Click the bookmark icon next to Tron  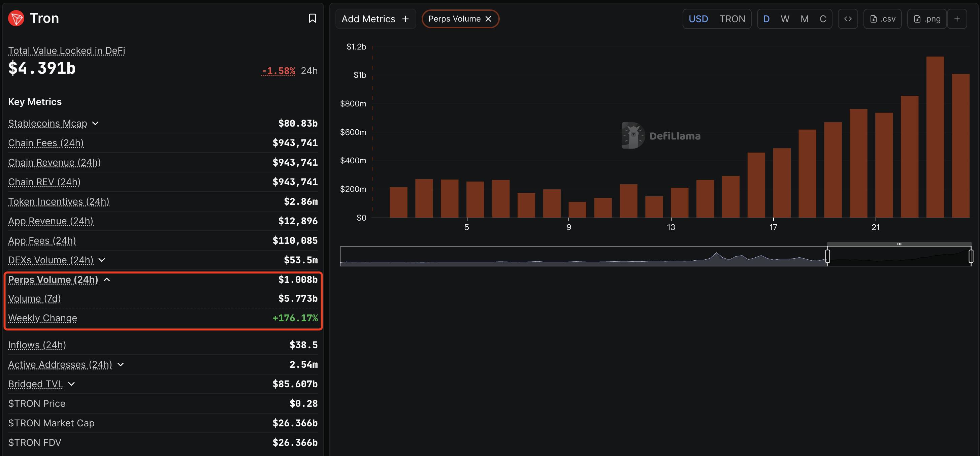[312, 18]
